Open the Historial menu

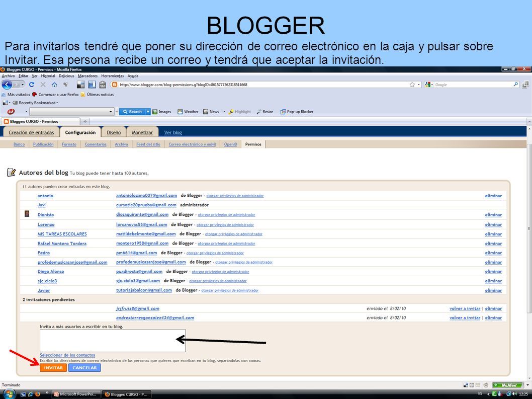coord(48,76)
